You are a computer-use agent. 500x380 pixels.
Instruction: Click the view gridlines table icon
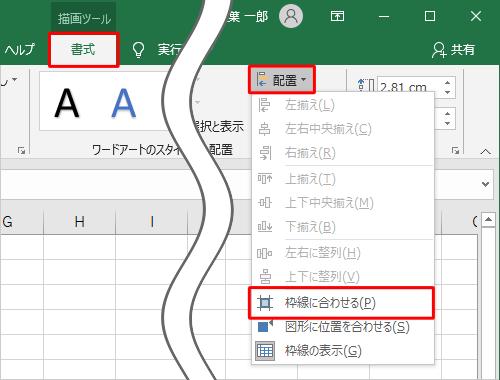[x=265, y=351]
